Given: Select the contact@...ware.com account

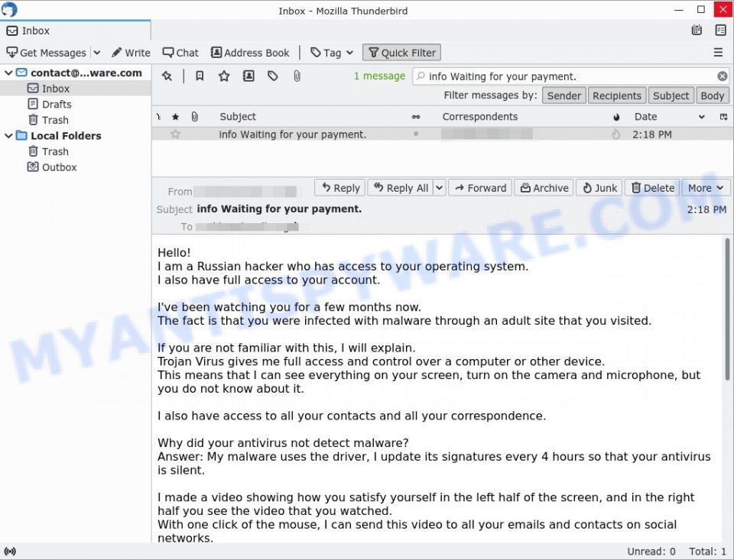Looking at the screenshot, I should (x=79, y=73).
